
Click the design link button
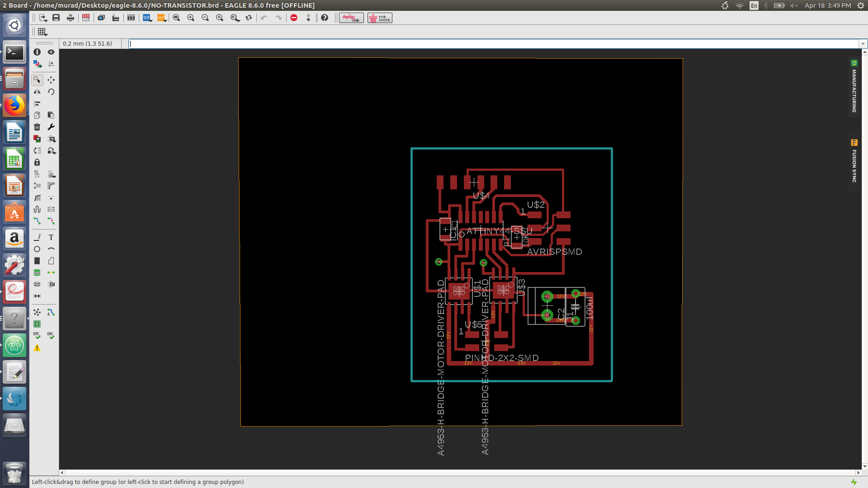click(351, 18)
